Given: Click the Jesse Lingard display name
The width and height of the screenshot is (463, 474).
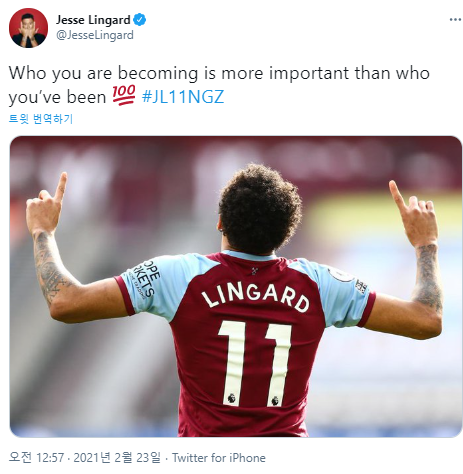Looking at the screenshot, I should pyautogui.click(x=93, y=20).
